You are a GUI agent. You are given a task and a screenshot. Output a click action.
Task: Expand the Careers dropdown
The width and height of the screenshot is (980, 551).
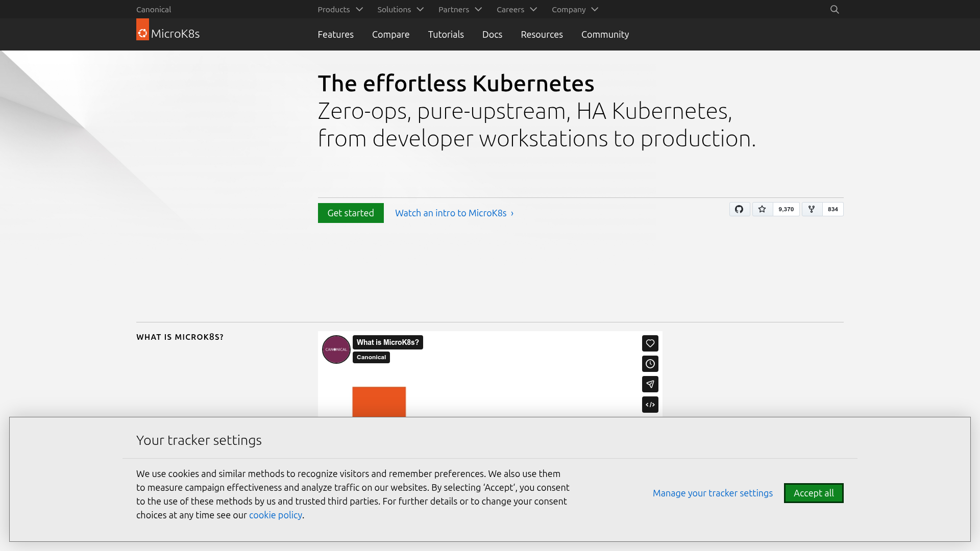click(x=517, y=9)
